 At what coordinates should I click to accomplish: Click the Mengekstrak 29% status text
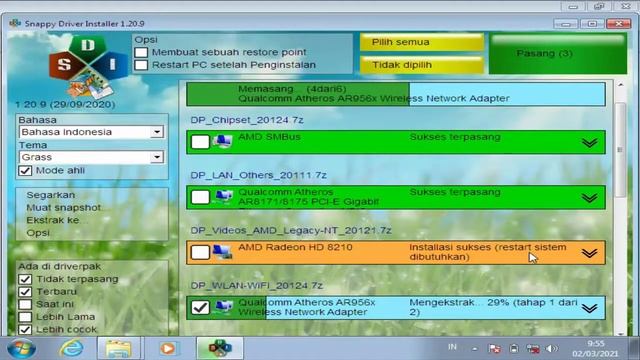493,307
